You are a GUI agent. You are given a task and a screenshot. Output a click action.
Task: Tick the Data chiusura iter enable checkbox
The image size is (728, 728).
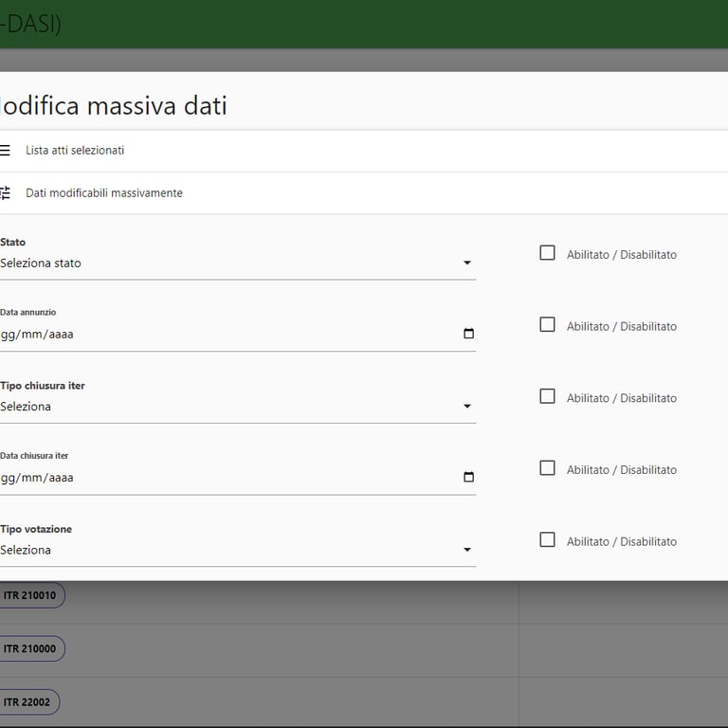(x=547, y=468)
